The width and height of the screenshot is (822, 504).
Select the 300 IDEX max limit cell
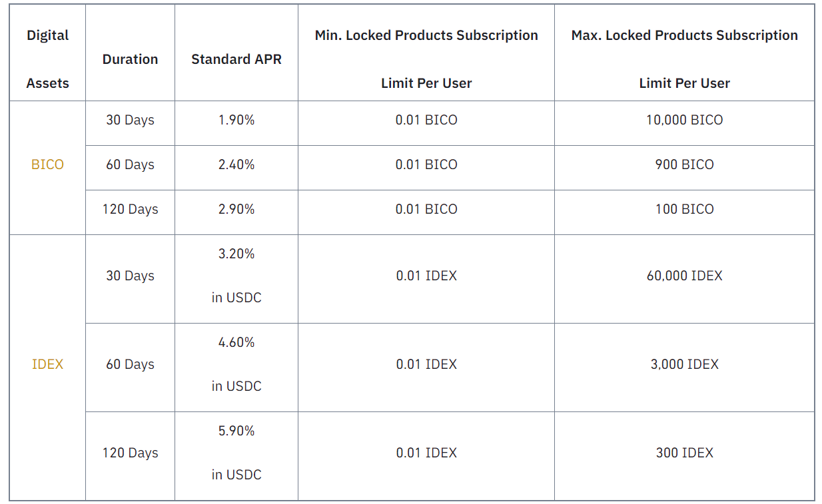[x=684, y=453]
